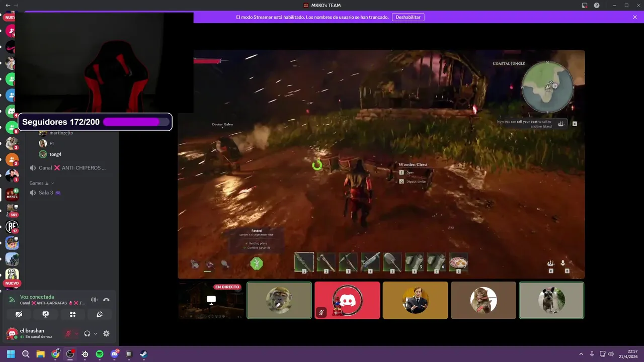Open SteelSeries app in the taskbar
644x362 pixels.
[x=85, y=354]
